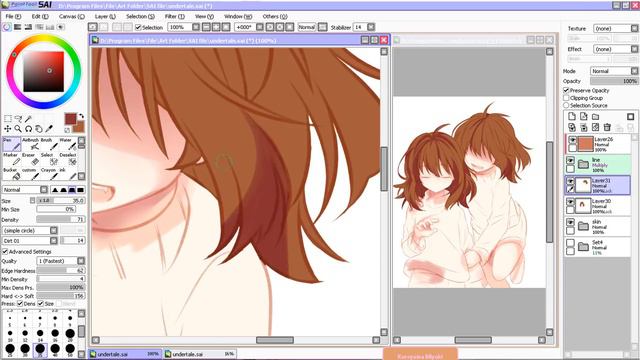The width and height of the screenshot is (640, 360).
Task: Adjust the brush Size slider
Action: tap(60, 200)
